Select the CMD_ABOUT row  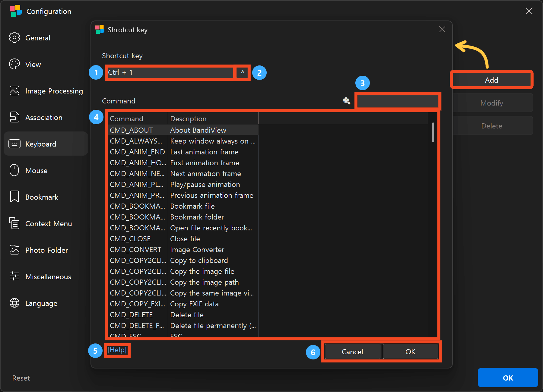click(183, 130)
